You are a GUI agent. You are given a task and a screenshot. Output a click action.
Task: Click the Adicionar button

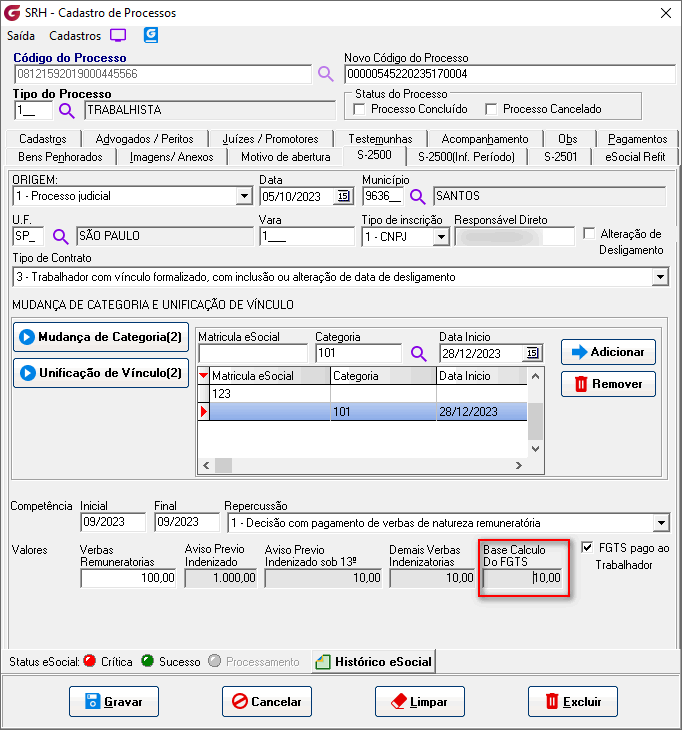(608, 352)
